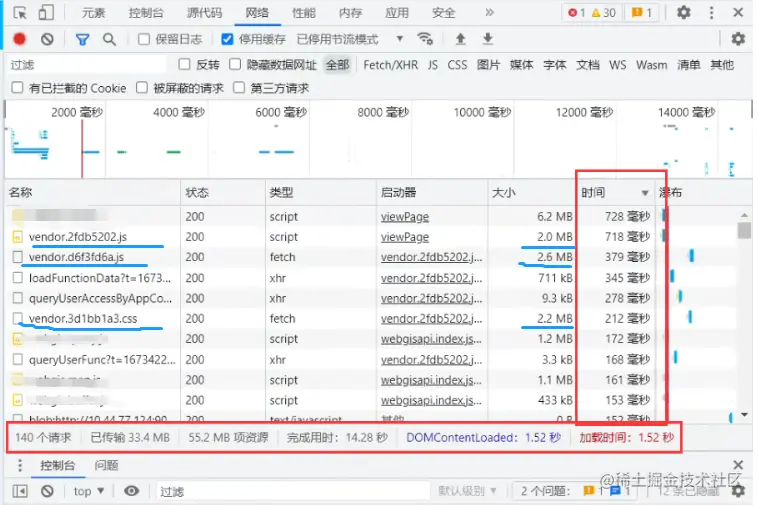The height and width of the screenshot is (505, 758).
Task: Open DevTools three-dot customize menu
Action: pos(711,13)
